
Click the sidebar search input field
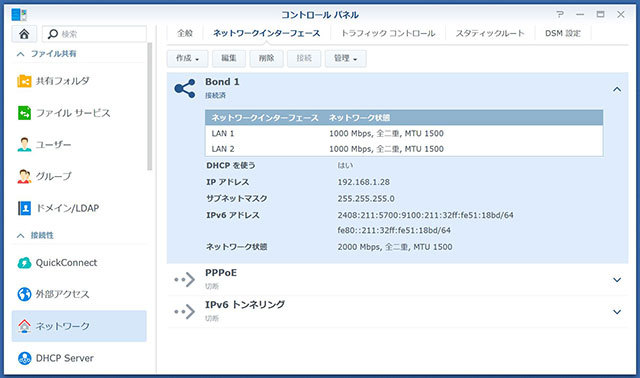[x=94, y=34]
